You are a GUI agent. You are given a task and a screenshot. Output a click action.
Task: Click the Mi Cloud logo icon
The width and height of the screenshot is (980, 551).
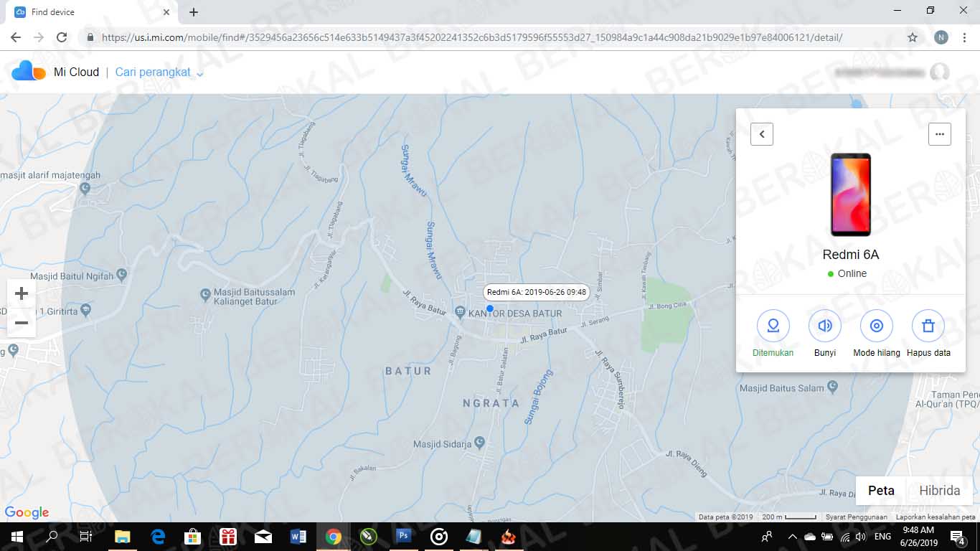coord(29,71)
